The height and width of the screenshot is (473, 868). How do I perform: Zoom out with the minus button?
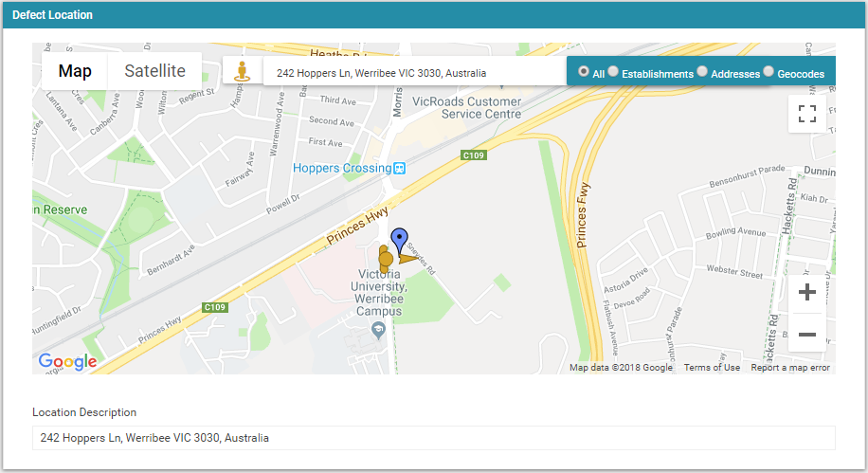pyautogui.click(x=807, y=334)
